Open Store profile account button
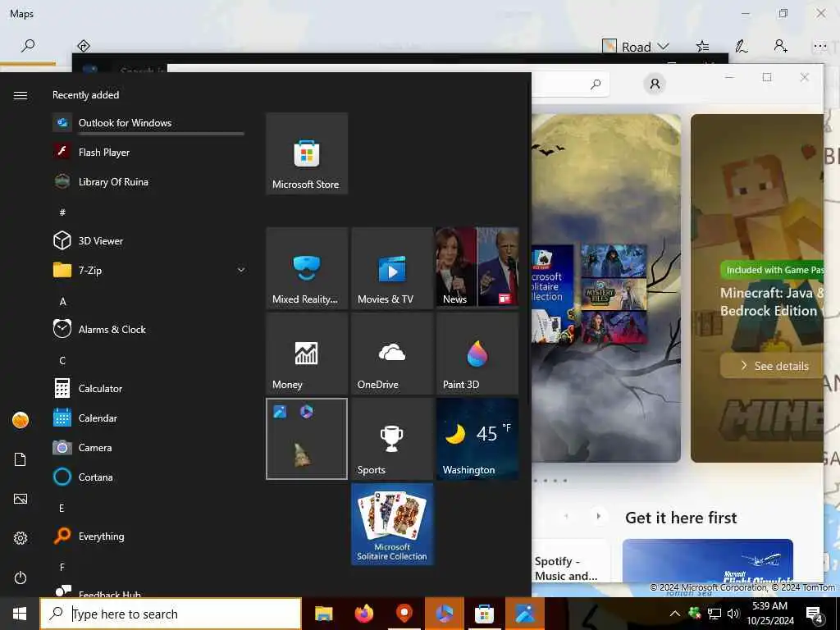This screenshot has height=630, width=840. click(x=655, y=84)
